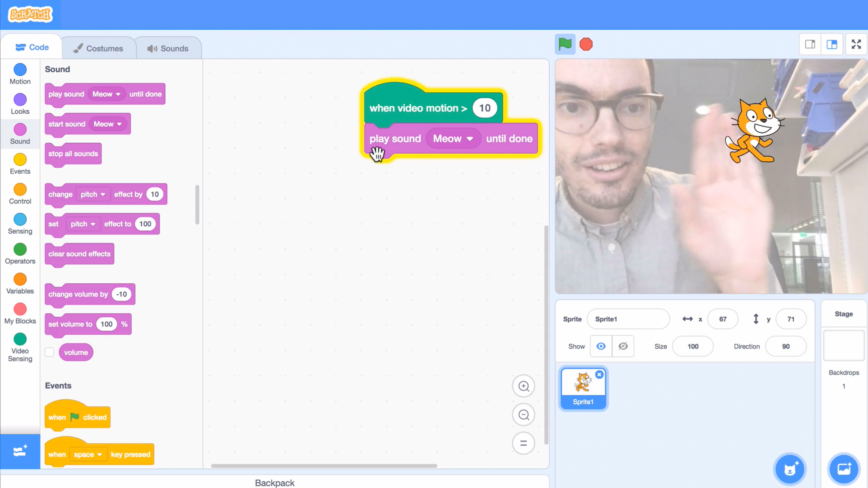Viewport: 868px width, 488px height.
Task: Expand the Backpack bar
Action: 274,483
